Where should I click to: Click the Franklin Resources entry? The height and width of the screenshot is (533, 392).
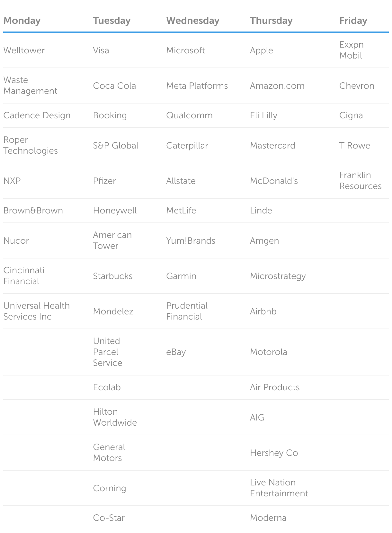pyautogui.click(x=360, y=181)
